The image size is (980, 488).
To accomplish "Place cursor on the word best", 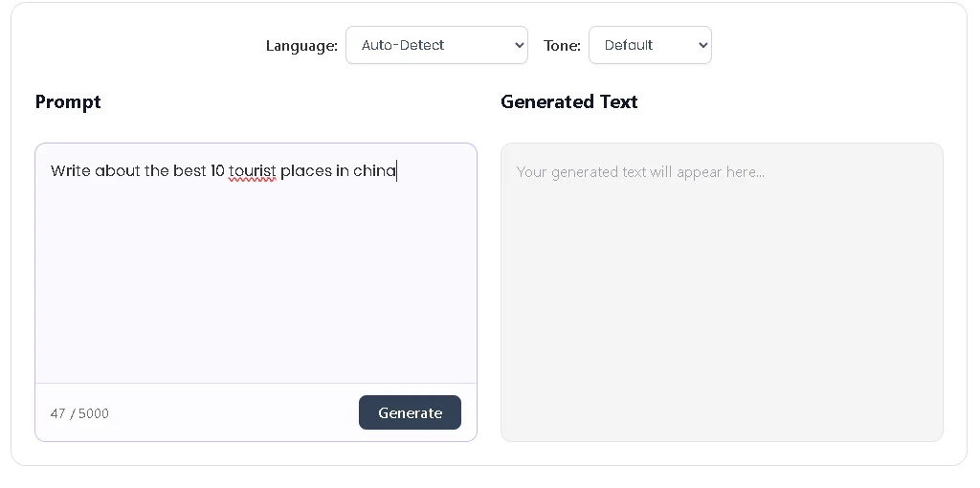I will coord(189,171).
